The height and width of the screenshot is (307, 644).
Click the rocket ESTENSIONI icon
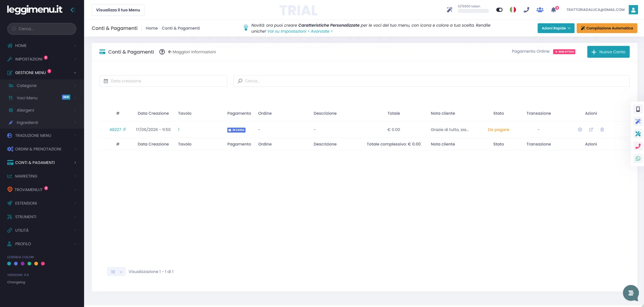[10, 203]
